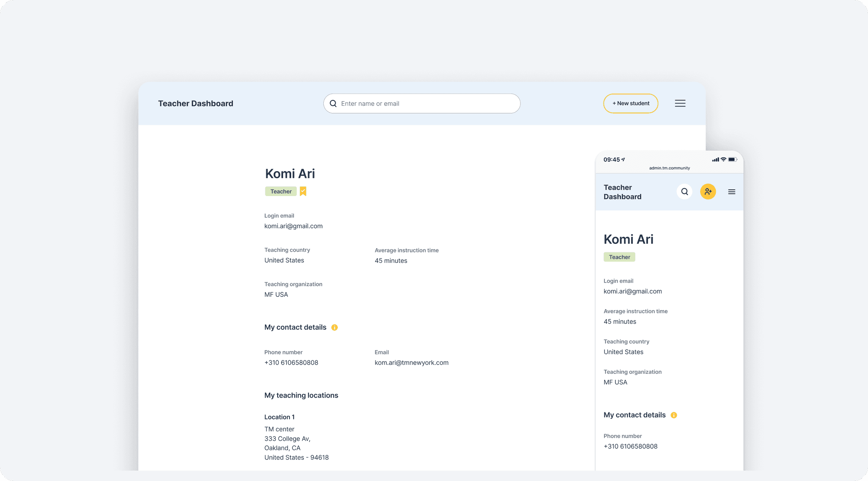Click info icon beside desktop My contact details
Viewport: 868px width, 481px height.
334,327
